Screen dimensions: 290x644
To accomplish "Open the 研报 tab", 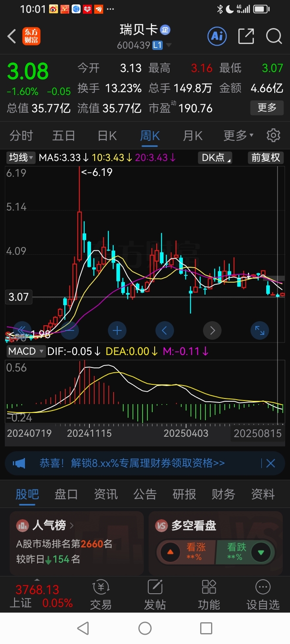I will pos(184,494).
